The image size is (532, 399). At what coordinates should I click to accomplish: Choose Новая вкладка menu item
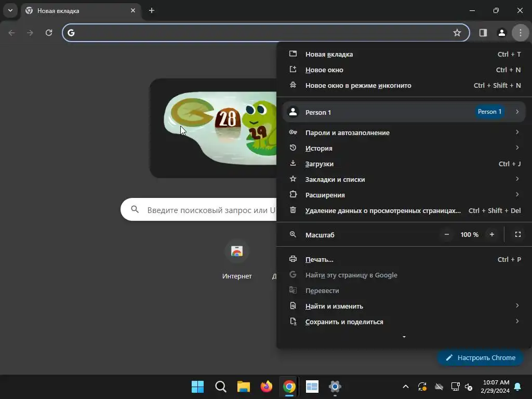coord(404,54)
